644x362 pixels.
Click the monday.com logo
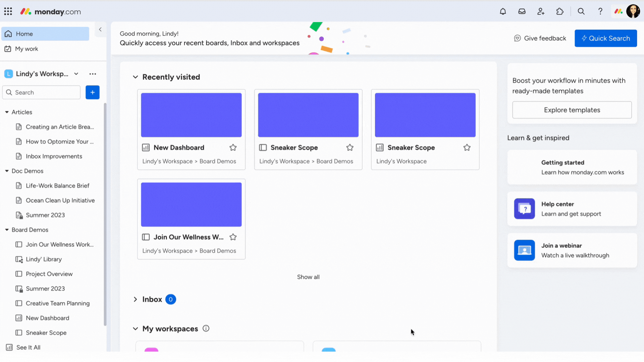(x=51, y=12)
